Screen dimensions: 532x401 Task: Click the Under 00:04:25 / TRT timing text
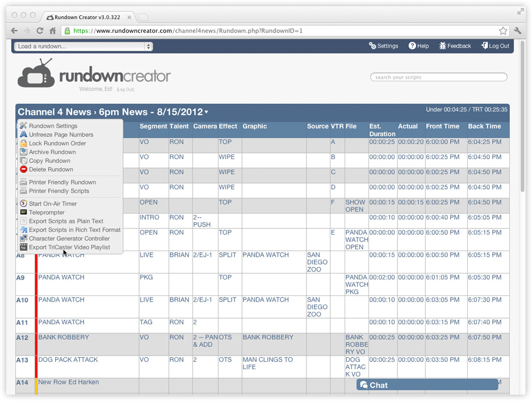pos(467,109)
